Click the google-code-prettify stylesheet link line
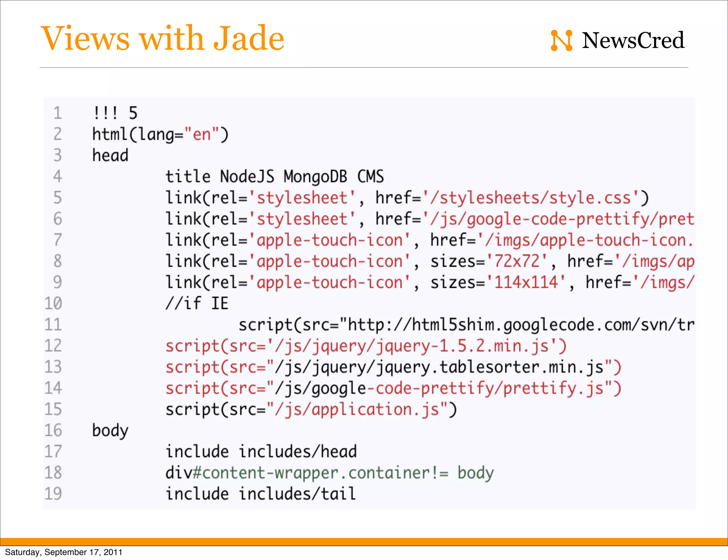 [x=429, y=219]
